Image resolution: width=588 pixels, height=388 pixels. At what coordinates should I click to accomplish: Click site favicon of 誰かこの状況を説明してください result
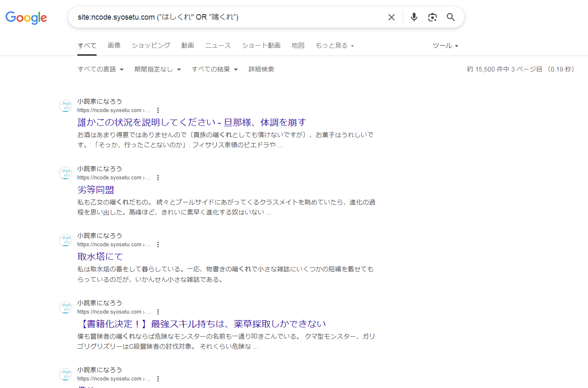point(65,106)
